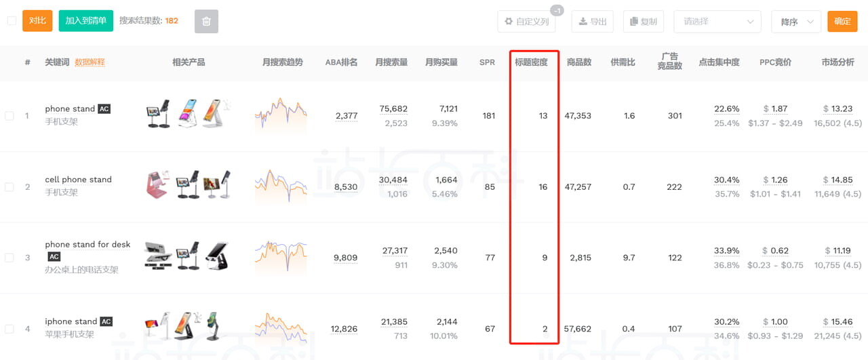
Task: Open the 降序 order dropdown
Action: [796, 22]
